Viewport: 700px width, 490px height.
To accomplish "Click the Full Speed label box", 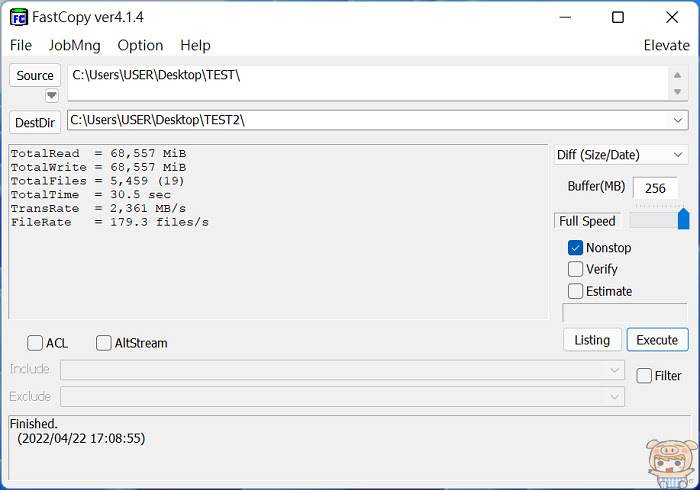I will 587,221.
